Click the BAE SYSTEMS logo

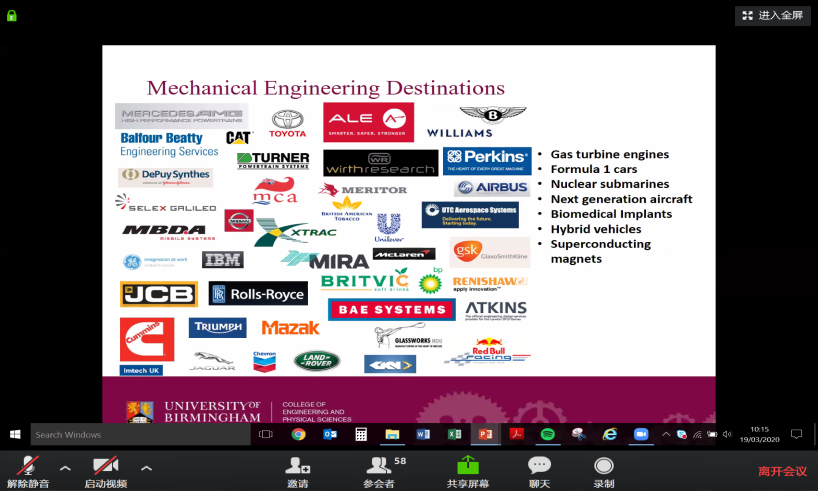click(392, 309)
